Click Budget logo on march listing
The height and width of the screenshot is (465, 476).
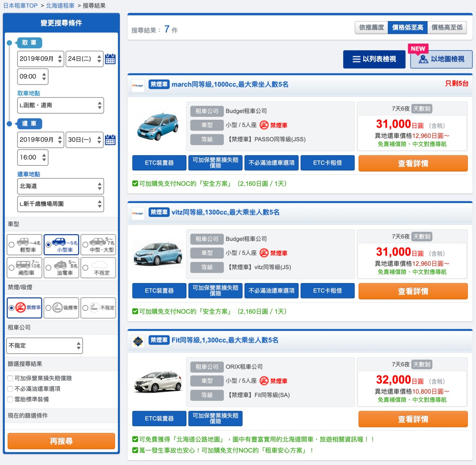coord(138,85)
